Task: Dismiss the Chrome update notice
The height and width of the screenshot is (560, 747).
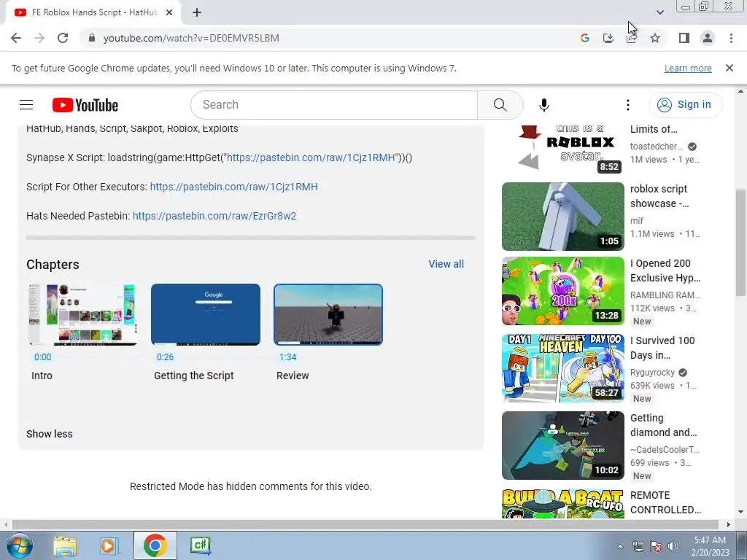Action: click(x=729, y=68)
